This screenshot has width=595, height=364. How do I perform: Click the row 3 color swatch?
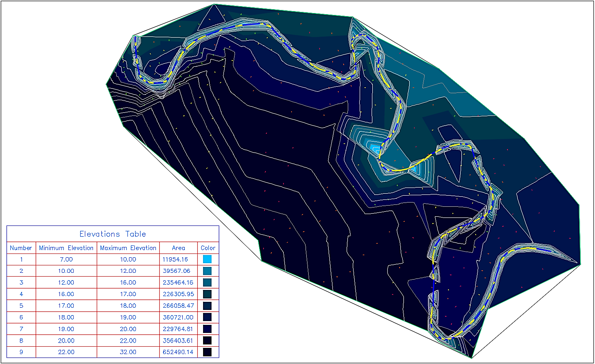click(207, 283)
